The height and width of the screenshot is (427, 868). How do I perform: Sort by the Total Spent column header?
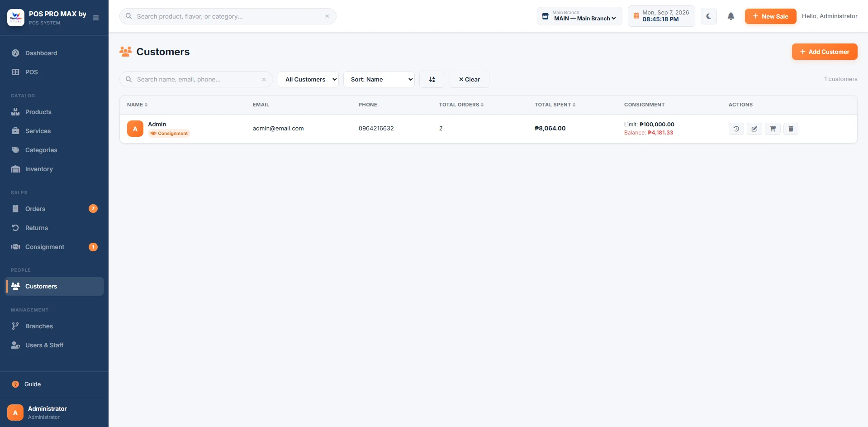pos(555,105)
